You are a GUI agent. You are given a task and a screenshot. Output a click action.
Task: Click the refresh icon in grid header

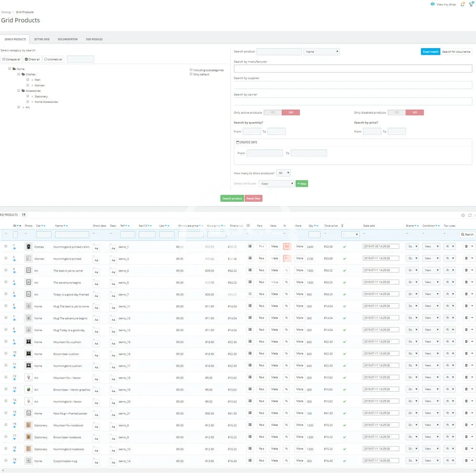click(x=470, y=215)
